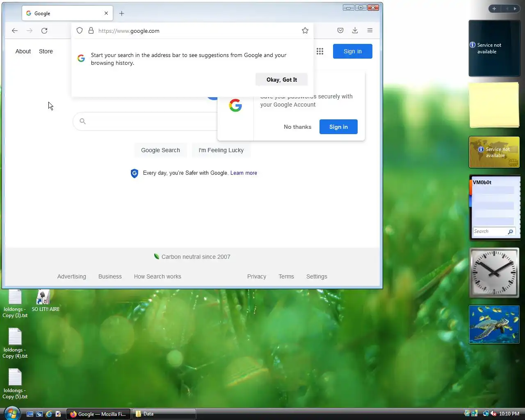Open the Google apps grid icon

tap(320, 51)
